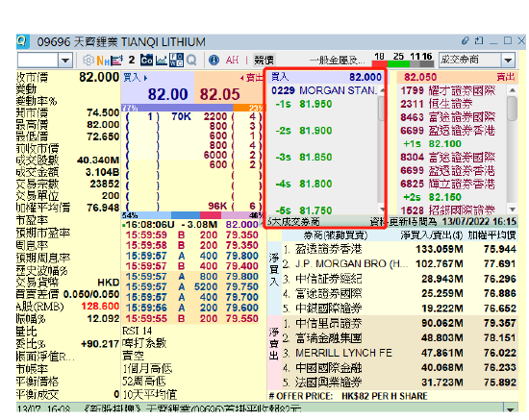The image size is (529, 420).
Task: Click the OFFER PRICE HK$82 PER H SHARE note
Action: point(348,396)
